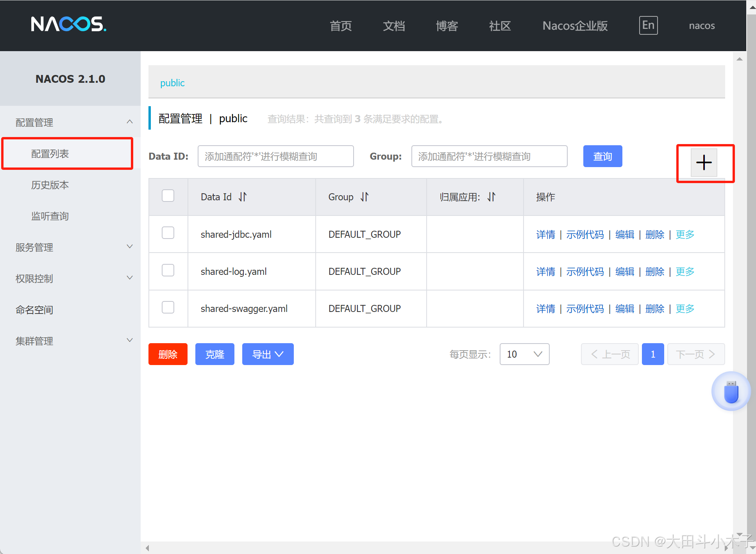This screenshot has height=554, width=756.
Task: Click 删除 link for shared-swagger.yaml
Action: point(655,308)
